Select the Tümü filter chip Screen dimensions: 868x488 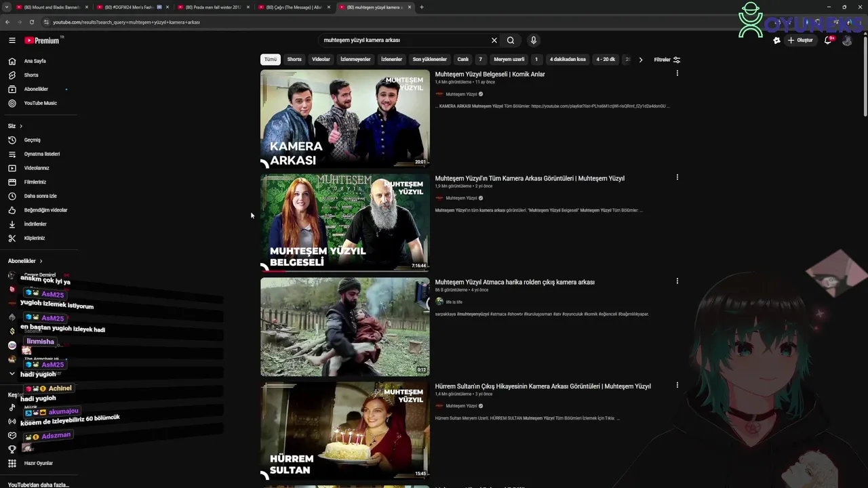click(271, 60)
